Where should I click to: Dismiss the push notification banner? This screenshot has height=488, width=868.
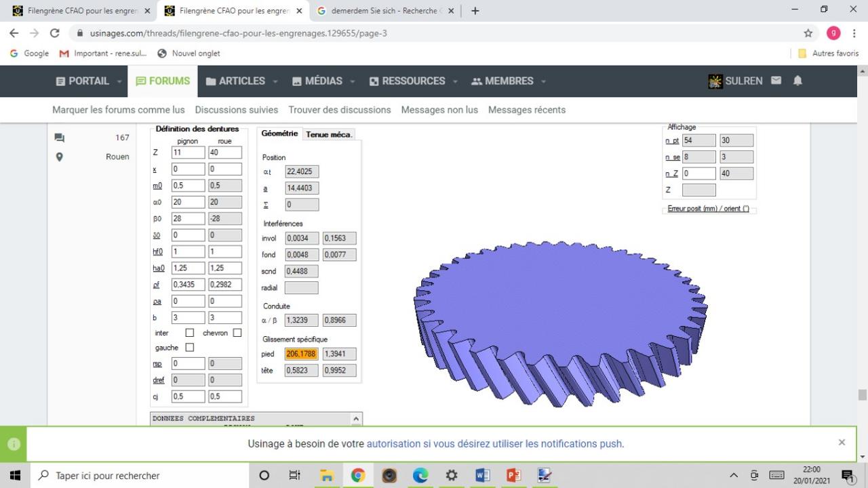pos(842,442)
